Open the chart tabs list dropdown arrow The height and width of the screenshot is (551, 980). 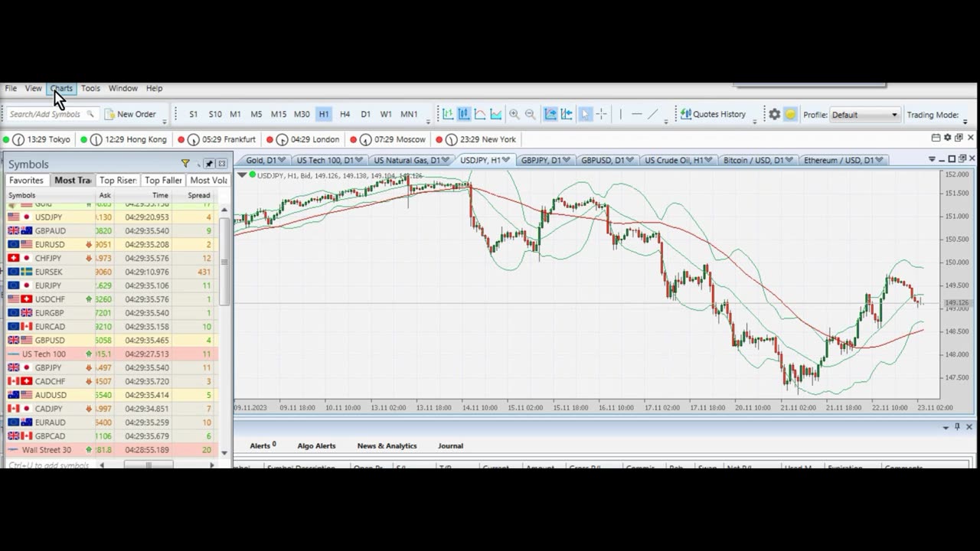[x=932, y=159]
